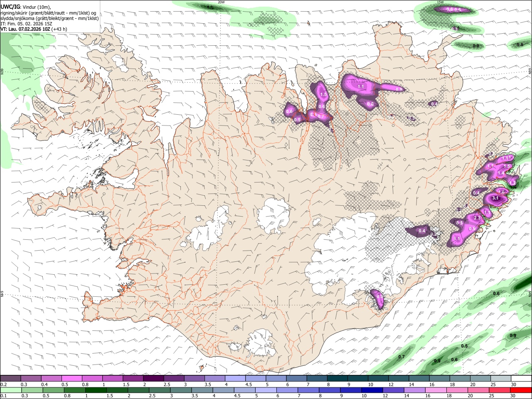The height and width of the screenshot is (399, 532).
Task: Pick the lavender 4 swatch in upper legend
Action: [235, 379]
